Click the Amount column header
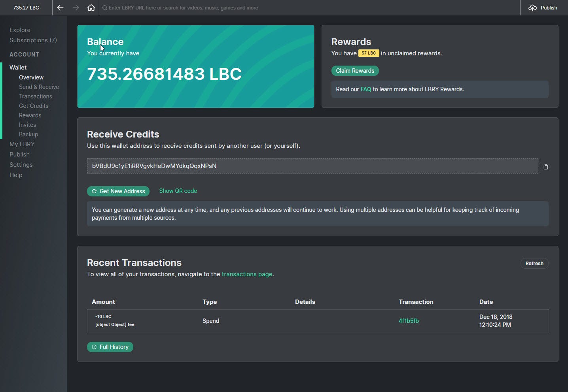Screen dimensions: 568x392 [x=103, y=302]
